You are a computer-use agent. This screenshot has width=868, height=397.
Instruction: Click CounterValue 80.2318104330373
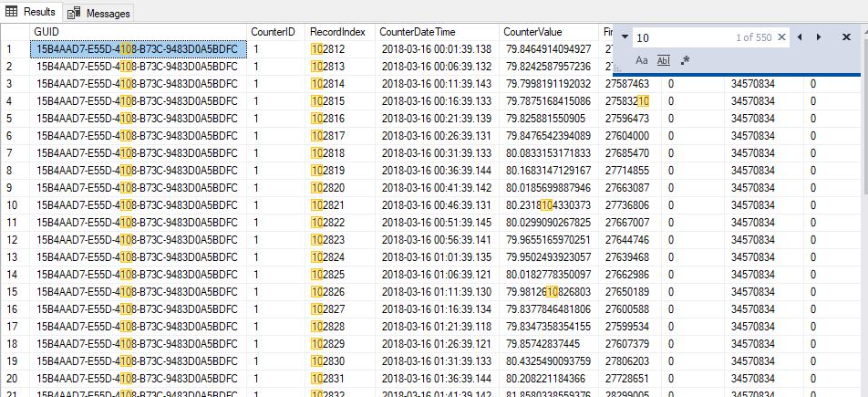point(549,205)
